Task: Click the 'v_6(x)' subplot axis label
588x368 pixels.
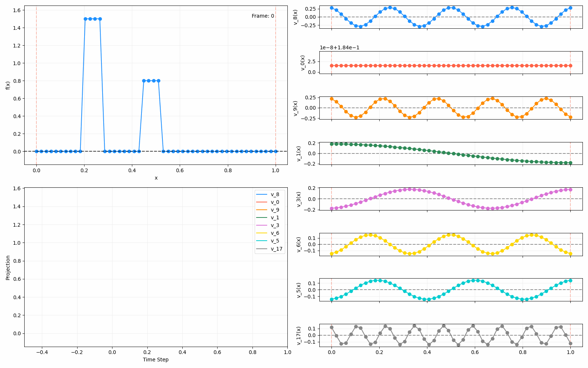Action: tap(298, 244)
